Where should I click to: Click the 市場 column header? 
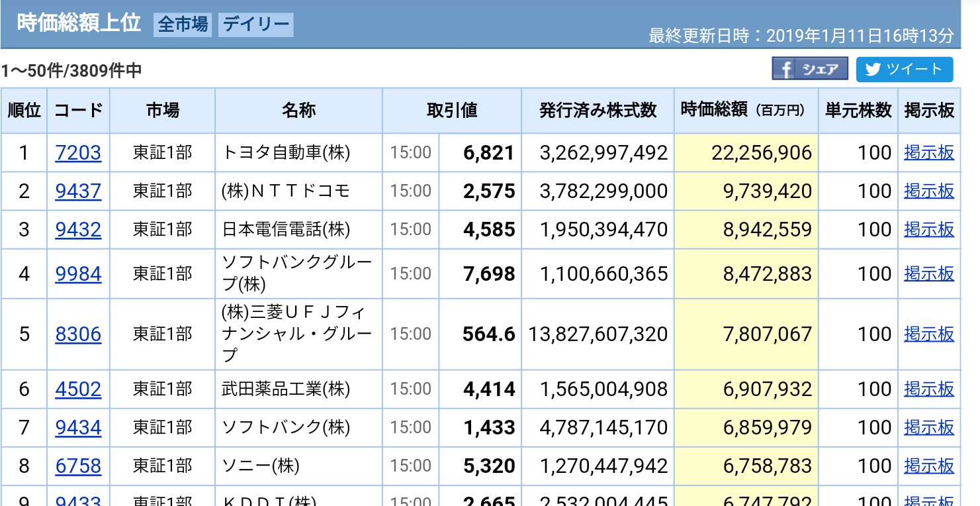point(163,110)
